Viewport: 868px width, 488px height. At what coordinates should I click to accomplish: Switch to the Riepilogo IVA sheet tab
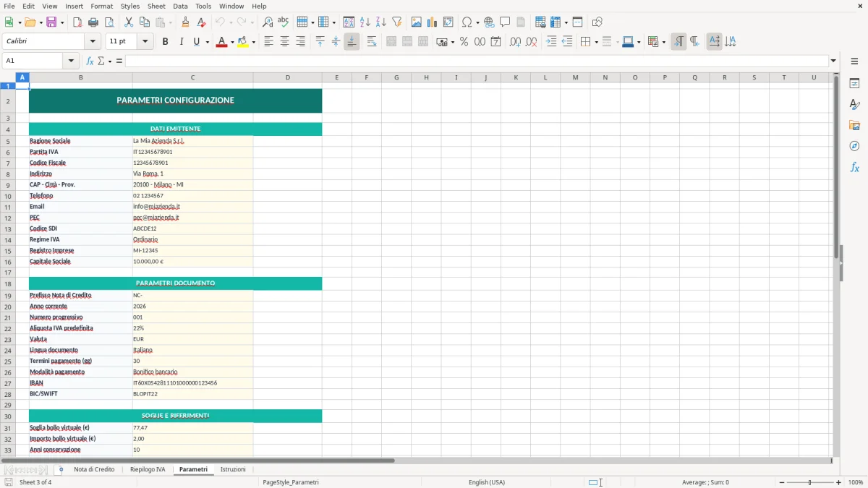pos(148,470)
